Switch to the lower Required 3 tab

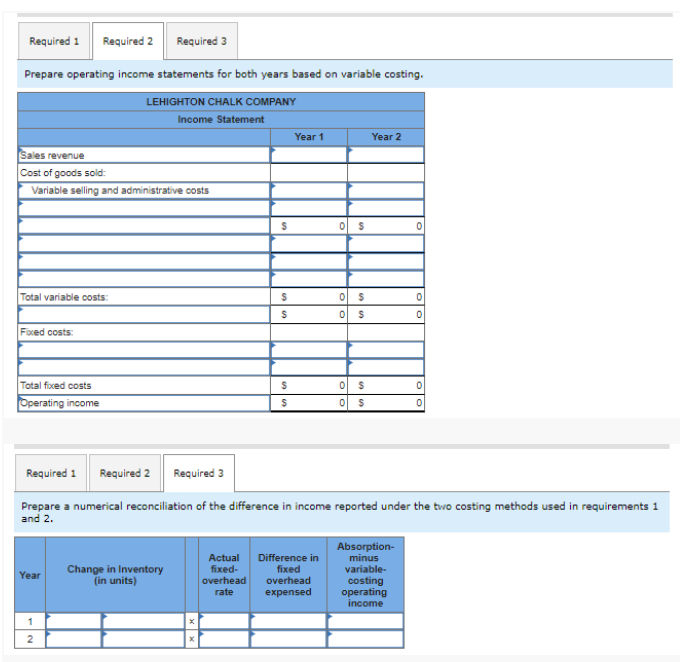[199, 473]
